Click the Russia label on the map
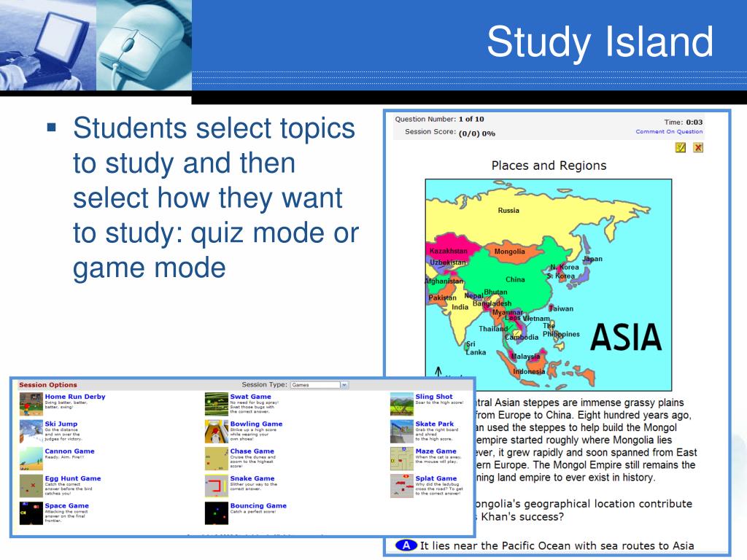 (x=508, y=211)
